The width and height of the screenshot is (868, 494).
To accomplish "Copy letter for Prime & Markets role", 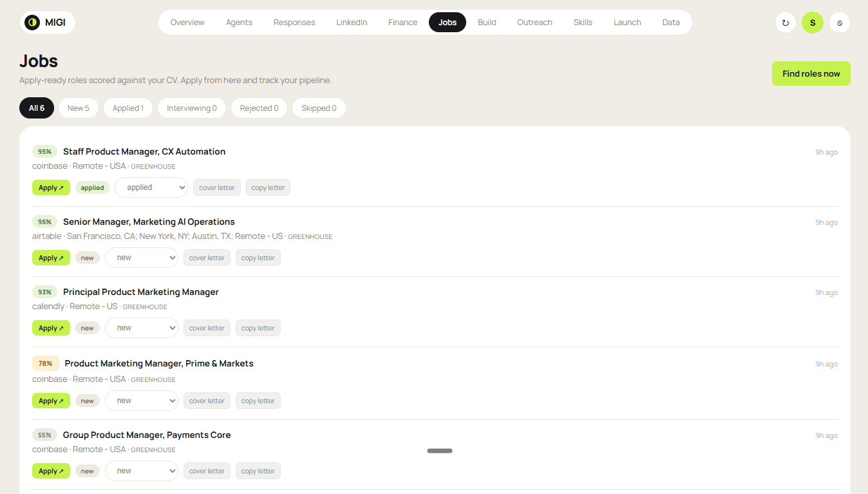I will pyautogui.click(x=258, y=401).
